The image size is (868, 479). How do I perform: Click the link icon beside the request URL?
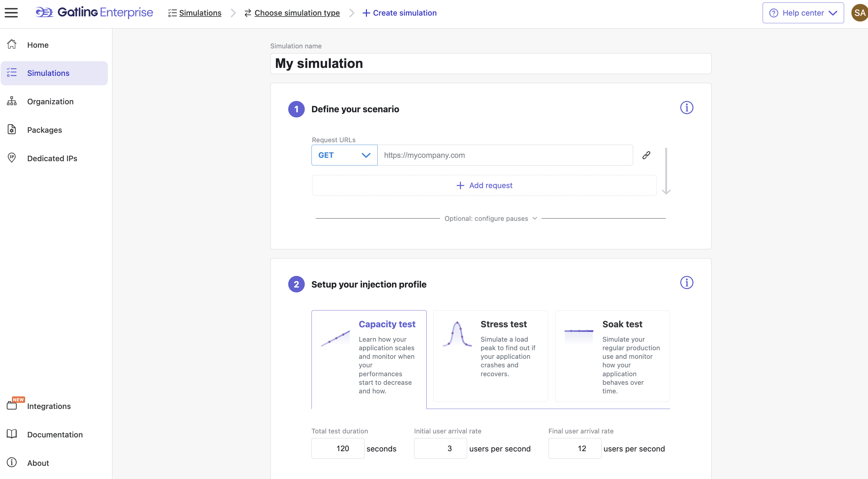[x=646, y=155]
